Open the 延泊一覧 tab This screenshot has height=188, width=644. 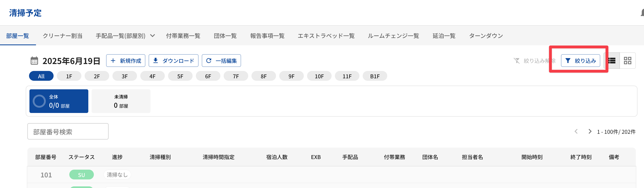click(x=444, y=36)
